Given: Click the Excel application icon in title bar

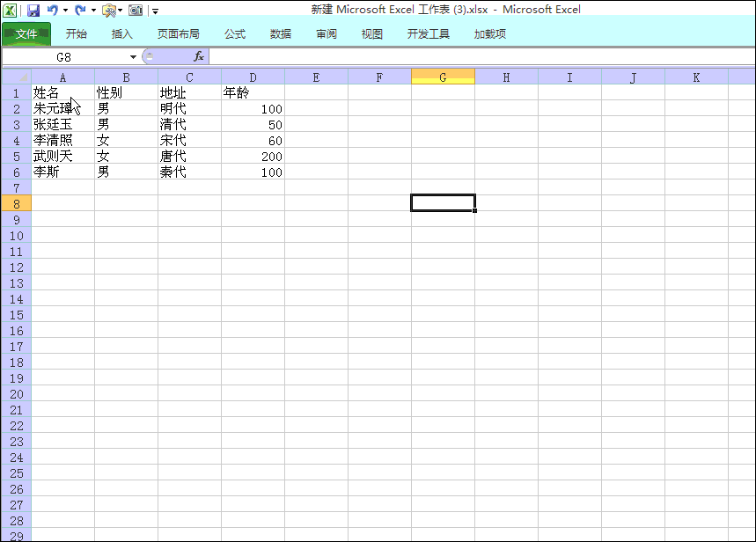Looking at the screenshot, I should (10, 10).
